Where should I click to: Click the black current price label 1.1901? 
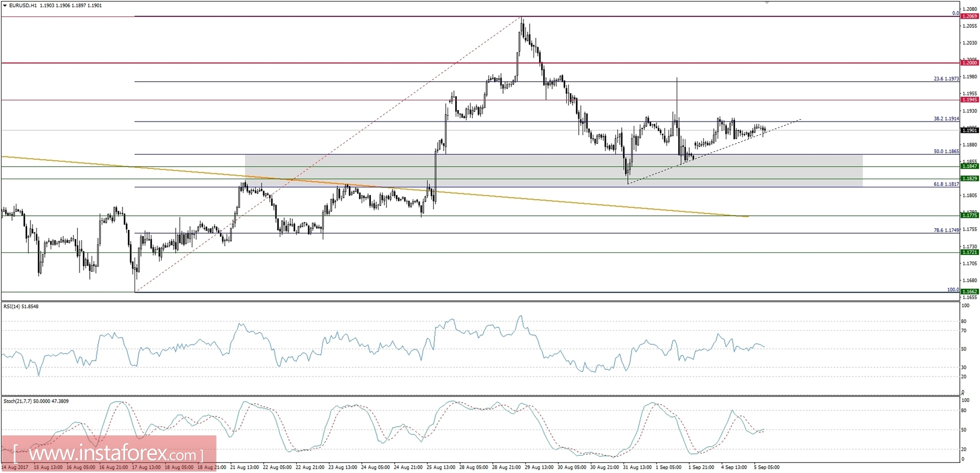click(970, 130)
